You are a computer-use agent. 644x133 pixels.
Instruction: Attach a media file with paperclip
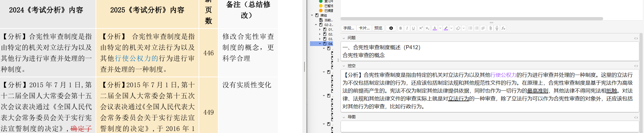pos(490,28)
